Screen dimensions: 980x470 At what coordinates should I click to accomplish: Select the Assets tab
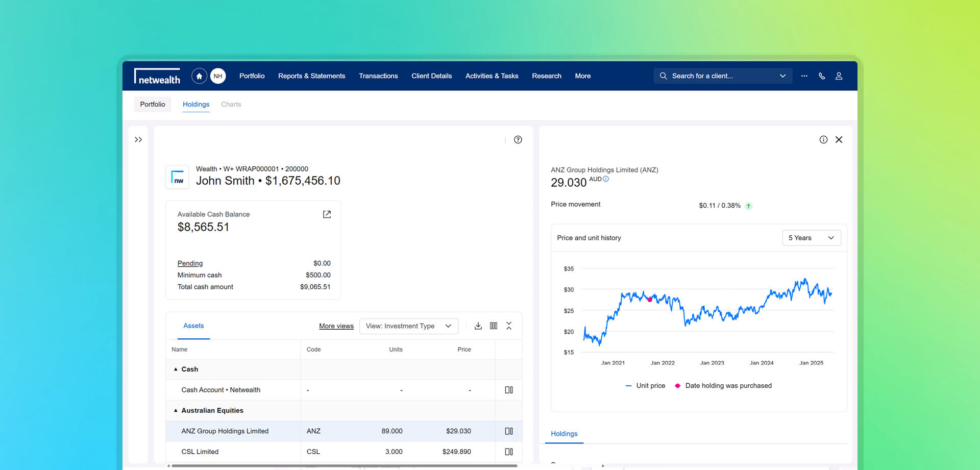pos(193,326)
